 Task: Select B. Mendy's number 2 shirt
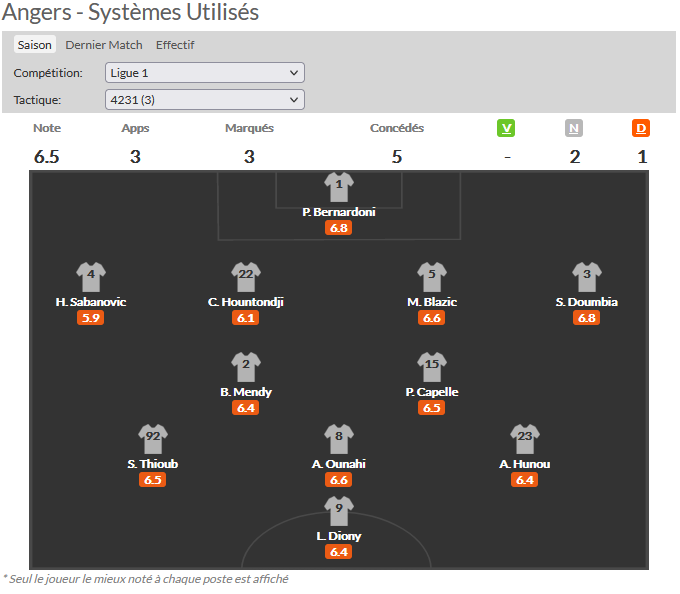246,367
